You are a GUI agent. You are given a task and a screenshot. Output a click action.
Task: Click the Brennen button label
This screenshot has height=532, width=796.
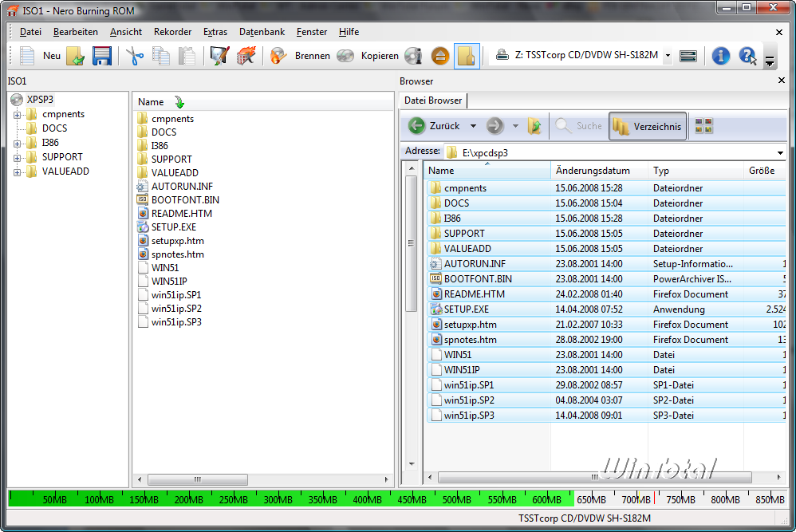(312, 56)
